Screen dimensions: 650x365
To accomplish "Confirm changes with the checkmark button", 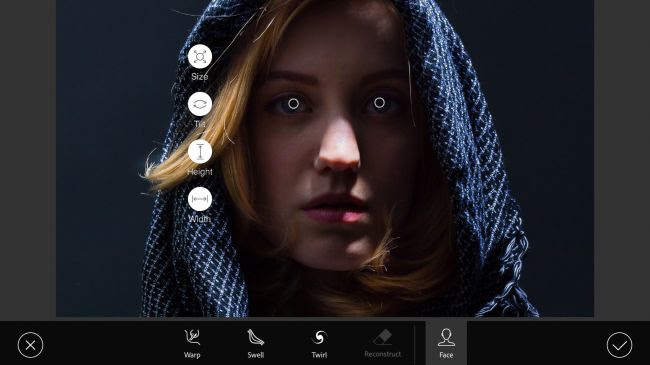I will pyautogui.click(x=619, y=345).
